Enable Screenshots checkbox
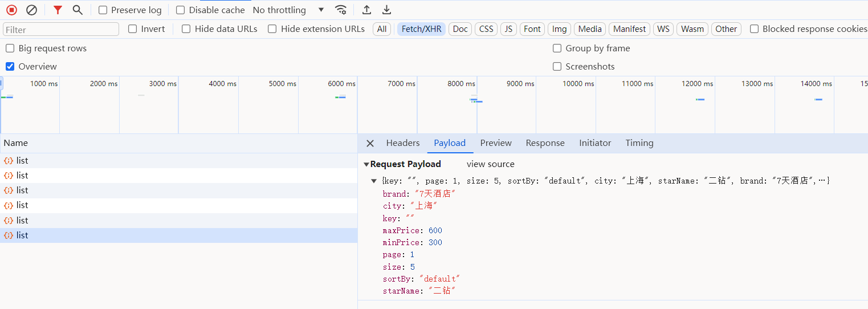This screenshot has height=309, width=868. [x=557, y=67]
